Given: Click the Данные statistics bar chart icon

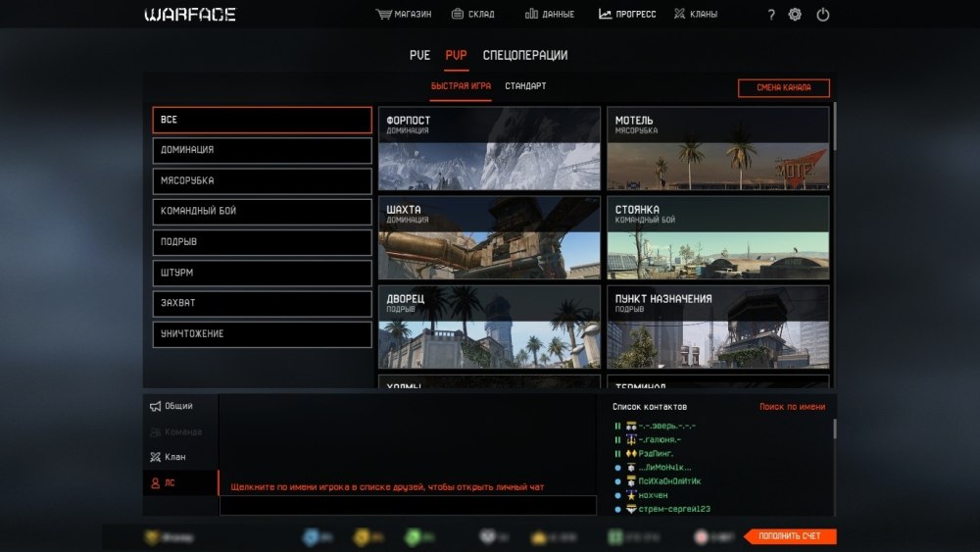Looking at the screenshot, I should pyautogui.click(x=532, y=15).
